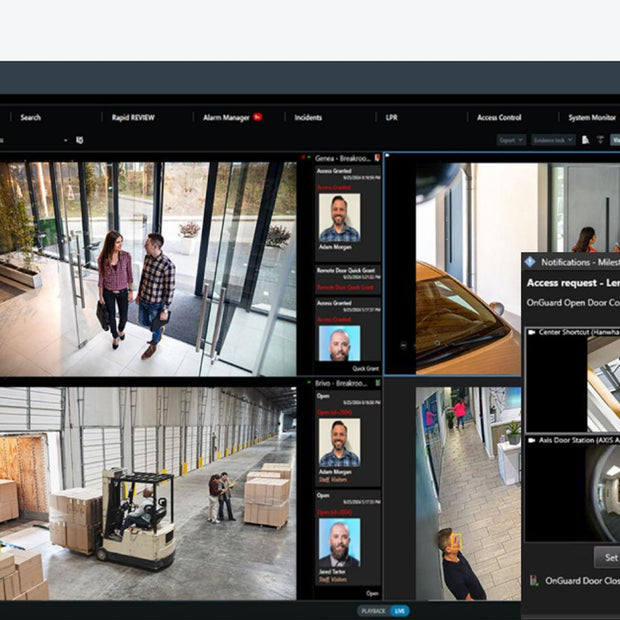
Task: Click the filter icon next to report icon
Action: click(x=600, y=140)
